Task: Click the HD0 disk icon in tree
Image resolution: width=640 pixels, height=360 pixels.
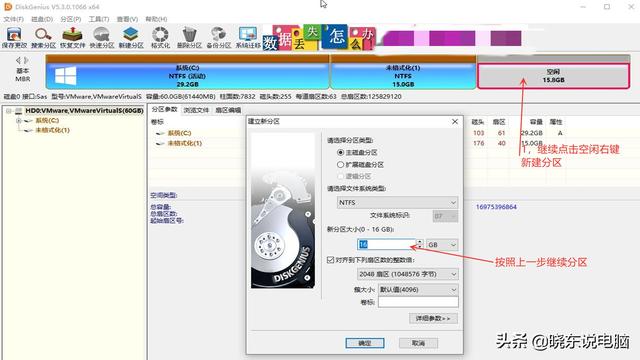Action: (x=18, y=111)
